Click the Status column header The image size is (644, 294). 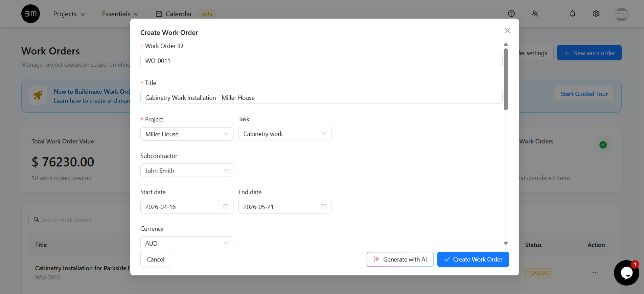533,245
